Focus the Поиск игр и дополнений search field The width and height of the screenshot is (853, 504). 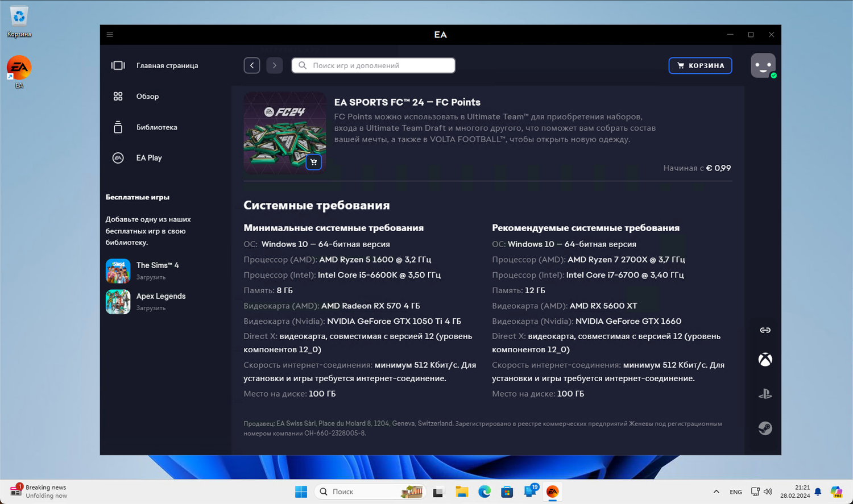tap(374, 65)
